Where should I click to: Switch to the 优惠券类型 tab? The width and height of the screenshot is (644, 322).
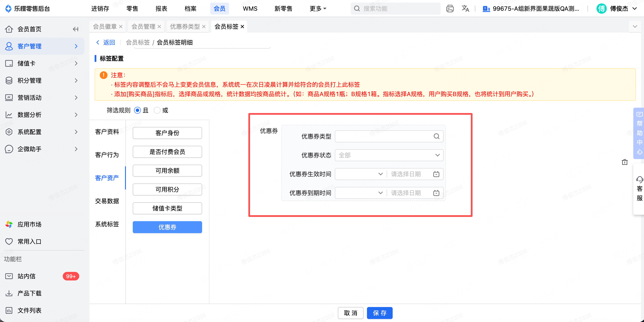point(185,27)
